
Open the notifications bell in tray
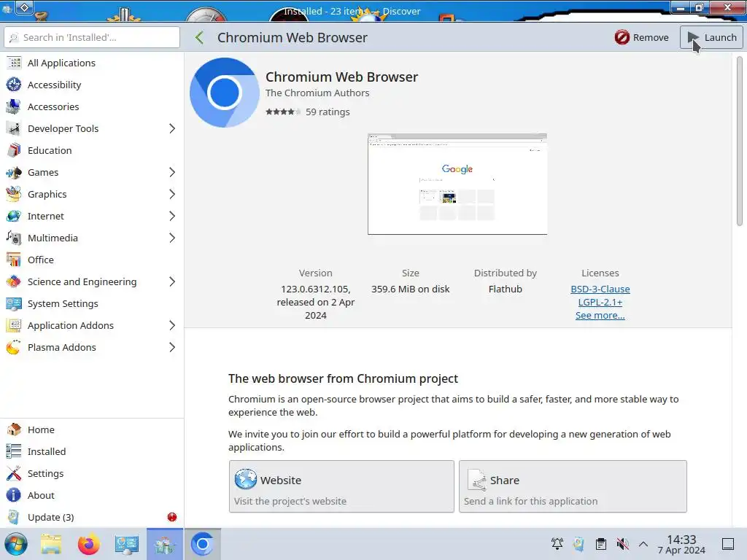pos(557,544)
